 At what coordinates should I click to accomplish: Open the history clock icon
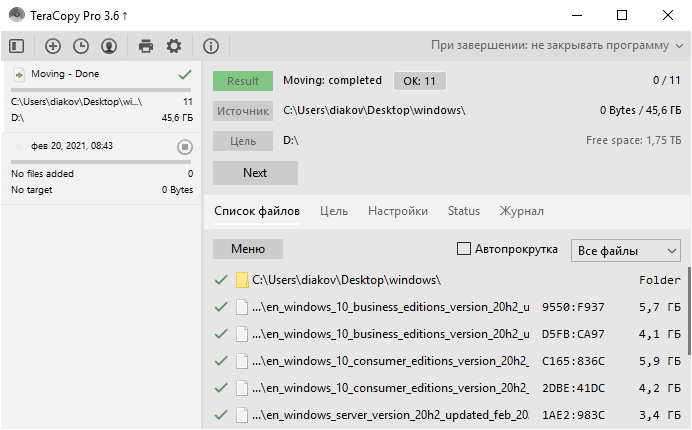click(x=81, y=45)
